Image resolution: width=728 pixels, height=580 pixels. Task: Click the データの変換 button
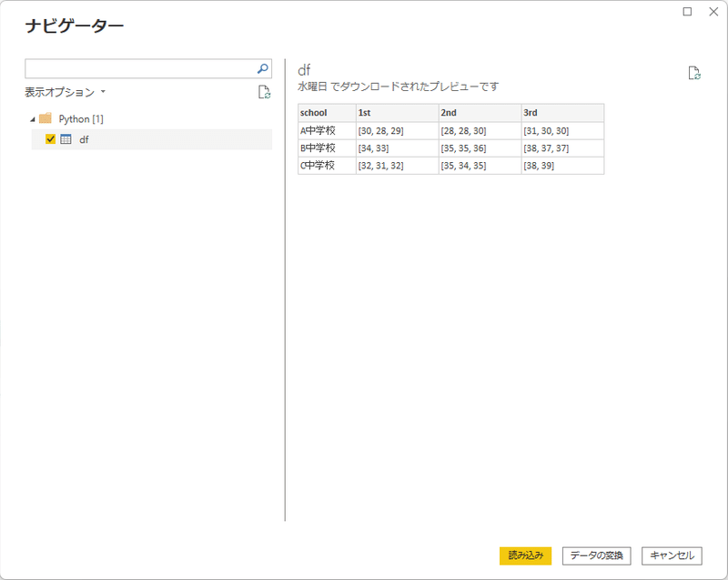coord(596,555)
